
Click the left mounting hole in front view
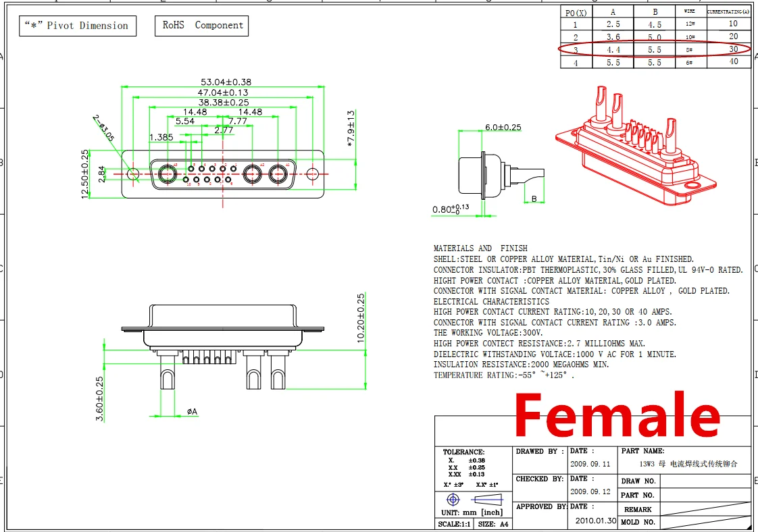[133, 174]
